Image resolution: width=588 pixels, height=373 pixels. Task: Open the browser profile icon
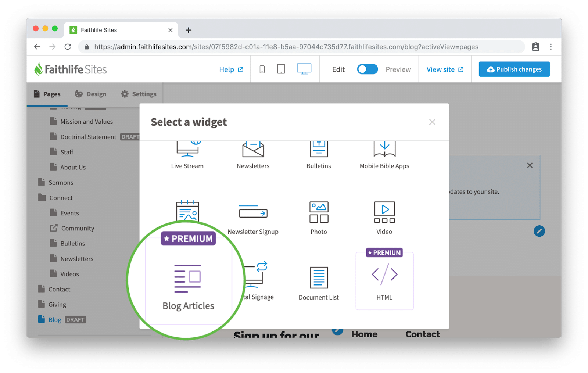click(535, 47)
